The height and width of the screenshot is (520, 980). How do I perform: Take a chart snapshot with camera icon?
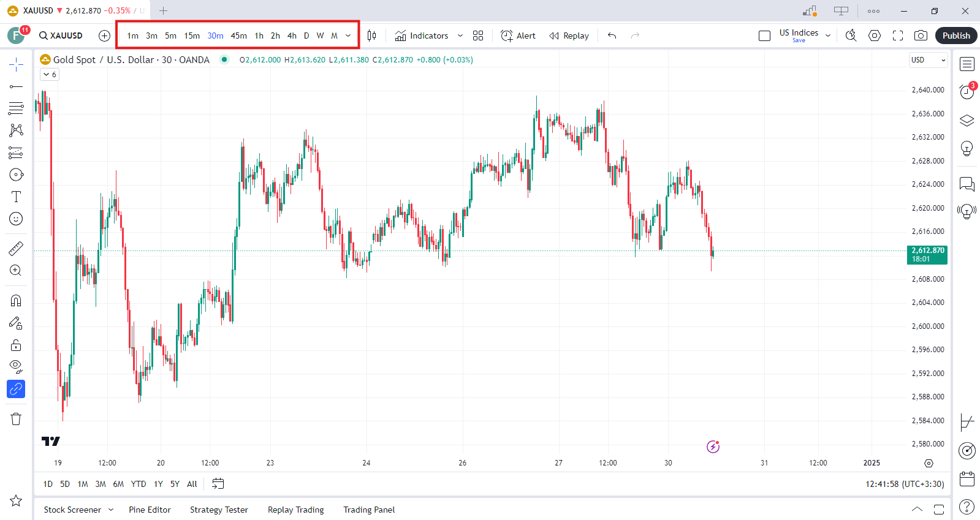[x=921, y=36]
